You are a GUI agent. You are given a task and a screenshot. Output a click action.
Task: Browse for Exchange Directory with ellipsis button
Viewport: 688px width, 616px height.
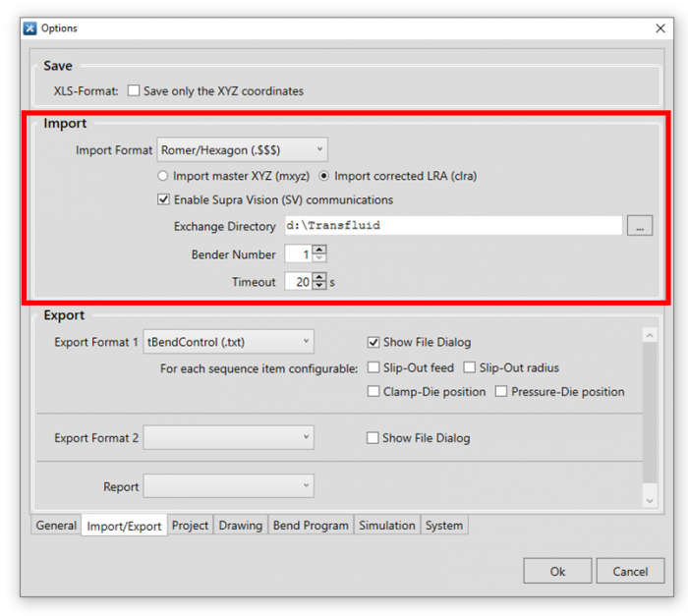point(639,226)
